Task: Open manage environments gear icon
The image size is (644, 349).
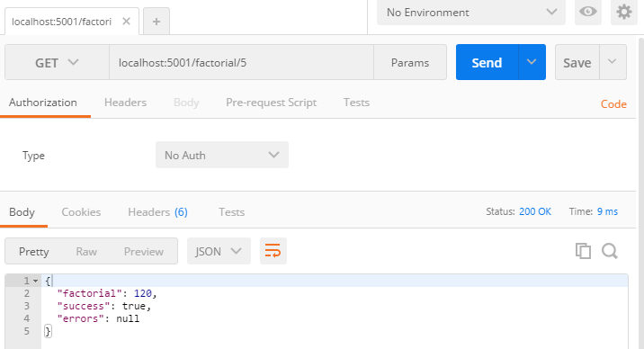Action: coord(624,12)
